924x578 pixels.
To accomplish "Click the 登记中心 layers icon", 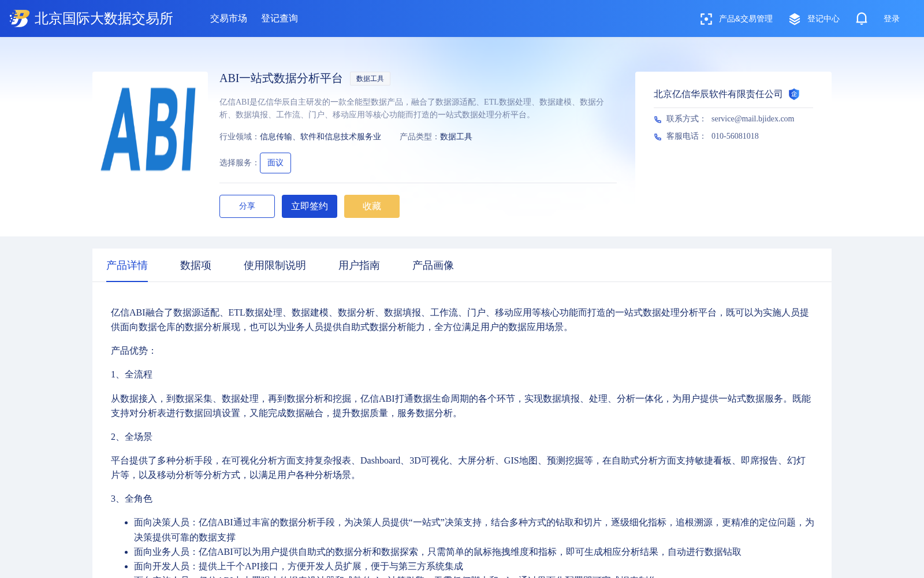I will (795, 19).
